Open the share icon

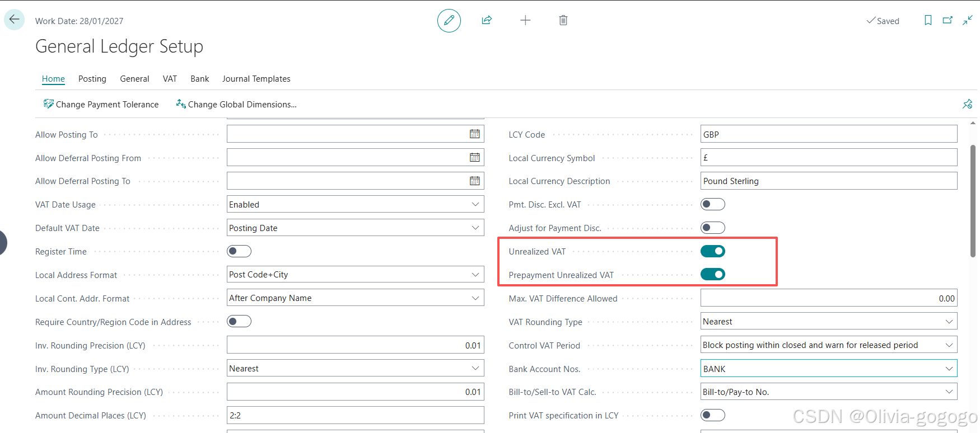(x=487, y=21)
